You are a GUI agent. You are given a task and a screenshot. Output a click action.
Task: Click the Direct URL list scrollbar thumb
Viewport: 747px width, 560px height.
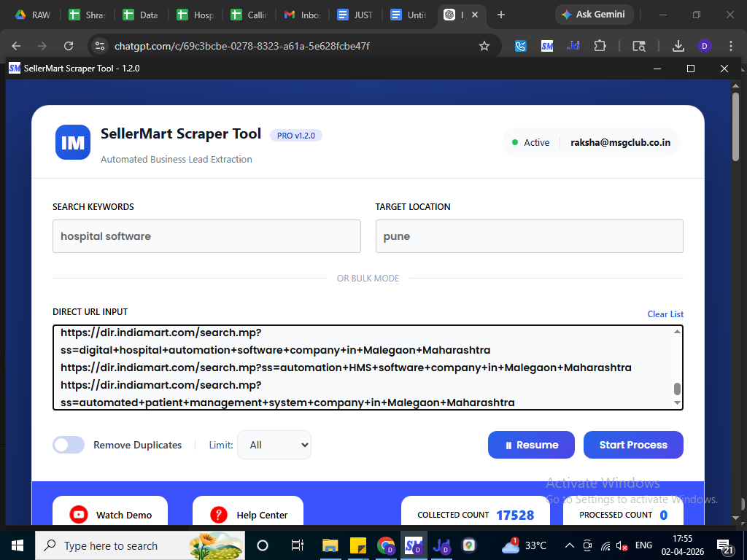(677, 389)
